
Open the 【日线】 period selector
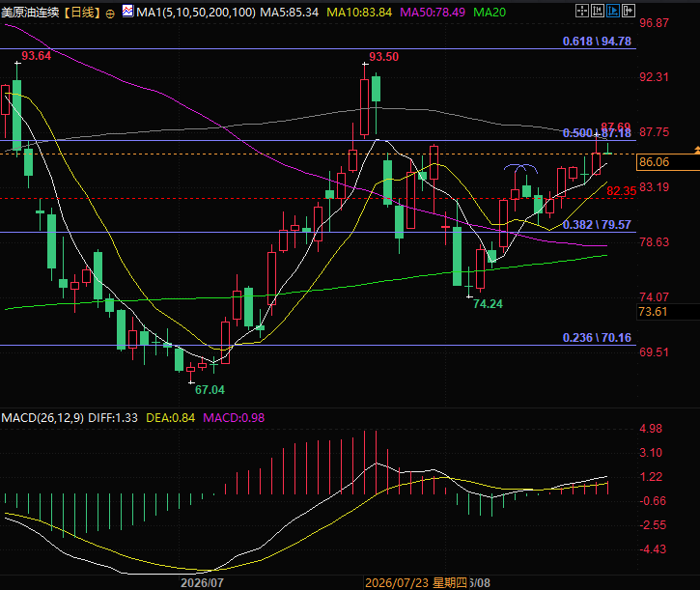coord(81,12)
